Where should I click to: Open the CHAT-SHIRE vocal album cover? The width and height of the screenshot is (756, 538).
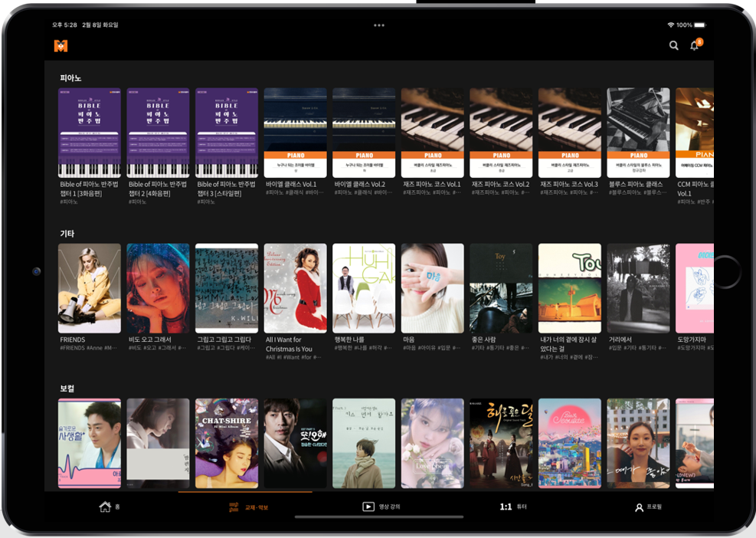click(x=227, y=443)
